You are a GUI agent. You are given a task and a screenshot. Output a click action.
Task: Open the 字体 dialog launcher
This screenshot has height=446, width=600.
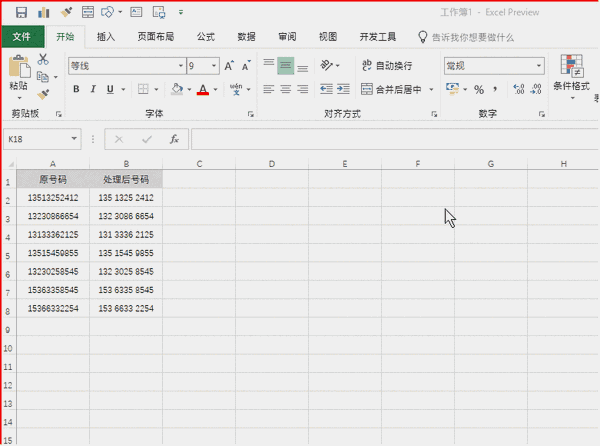[x=251, y=114]
